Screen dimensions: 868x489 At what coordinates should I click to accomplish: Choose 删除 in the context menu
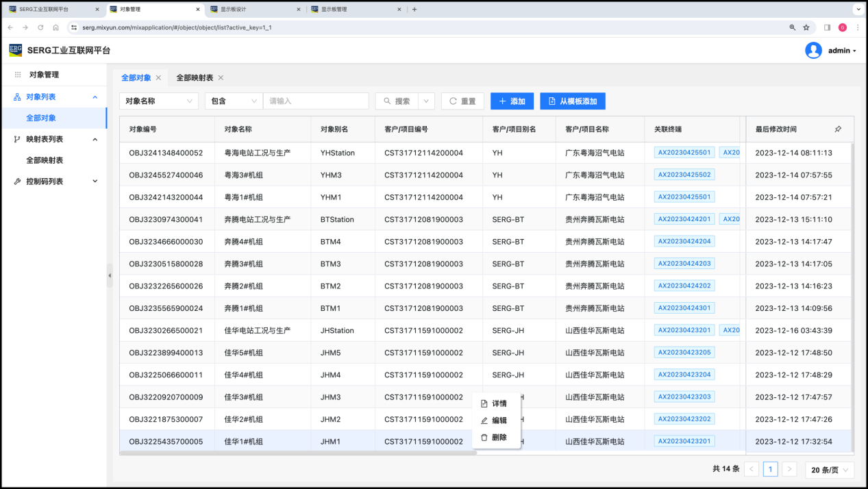[x=499, y=437]
